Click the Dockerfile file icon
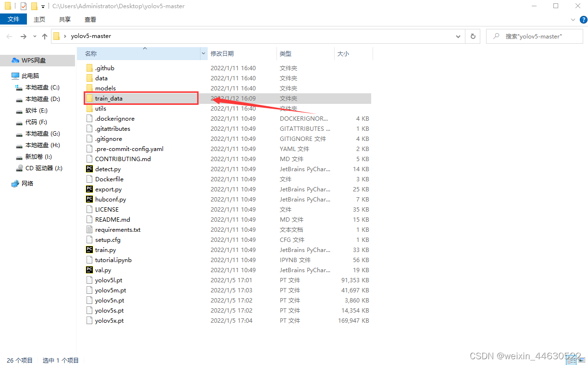This screenshot has width=588, height=365. click(x=89, y=179)
